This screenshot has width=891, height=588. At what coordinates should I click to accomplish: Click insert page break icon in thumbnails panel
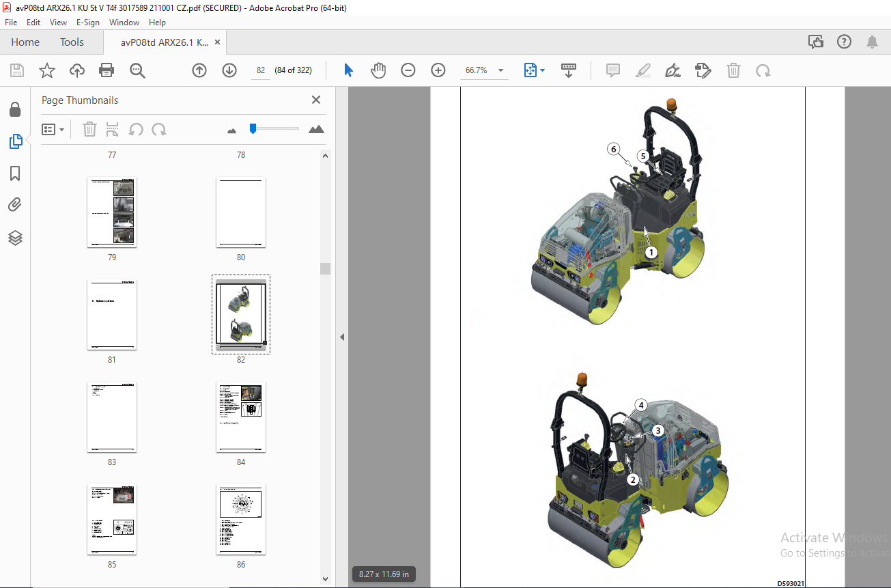113,129
